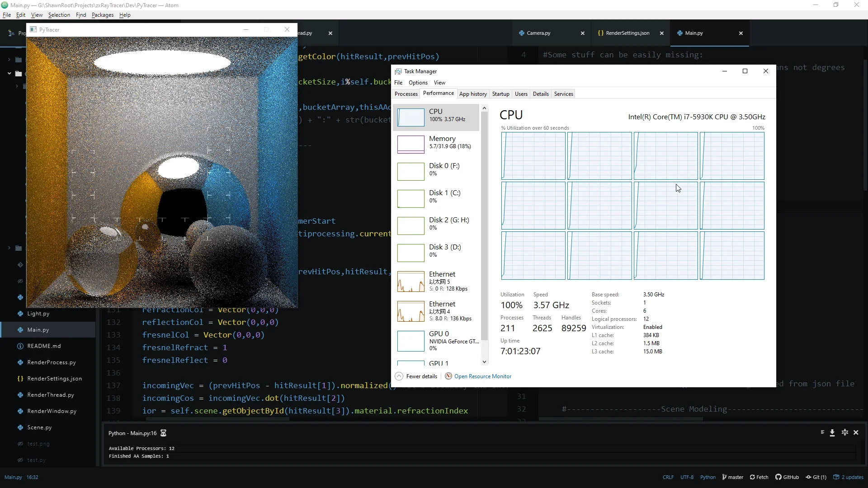
Task: Click UTF-8 encoding in the status bar
Action: [x=687, y=477]
